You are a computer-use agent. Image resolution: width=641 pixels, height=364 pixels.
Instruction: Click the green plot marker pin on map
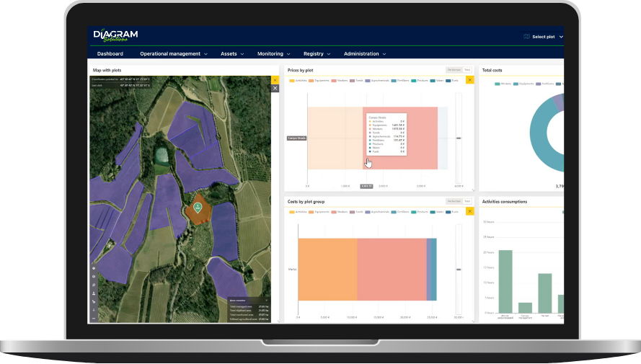click(x=198, y=208)
